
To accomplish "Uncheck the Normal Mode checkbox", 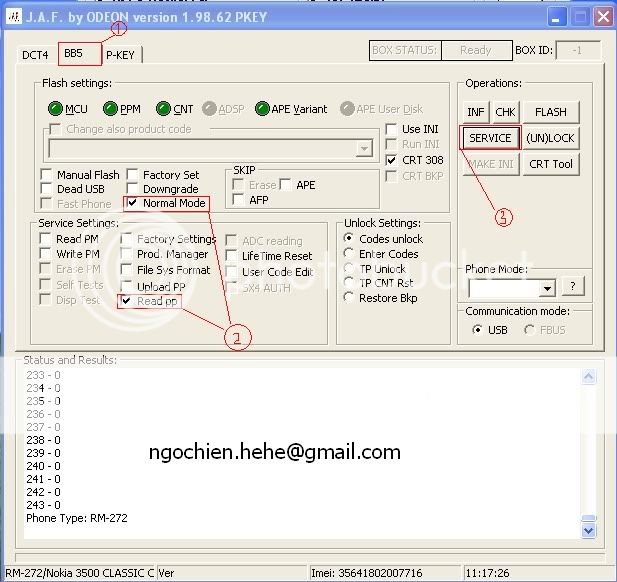I will pyautogui.click(x=132, y=203).
